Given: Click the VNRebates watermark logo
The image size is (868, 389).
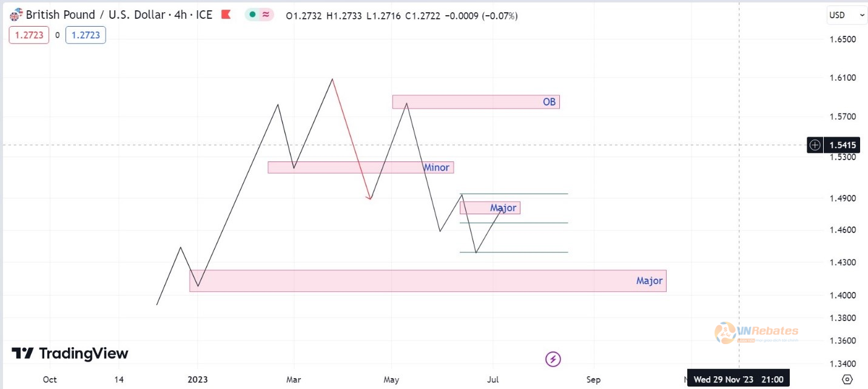Looking at the screenshot, I should [756, 333].
